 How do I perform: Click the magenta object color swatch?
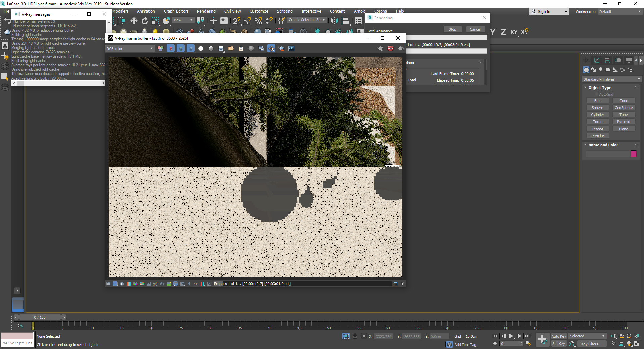634,154
